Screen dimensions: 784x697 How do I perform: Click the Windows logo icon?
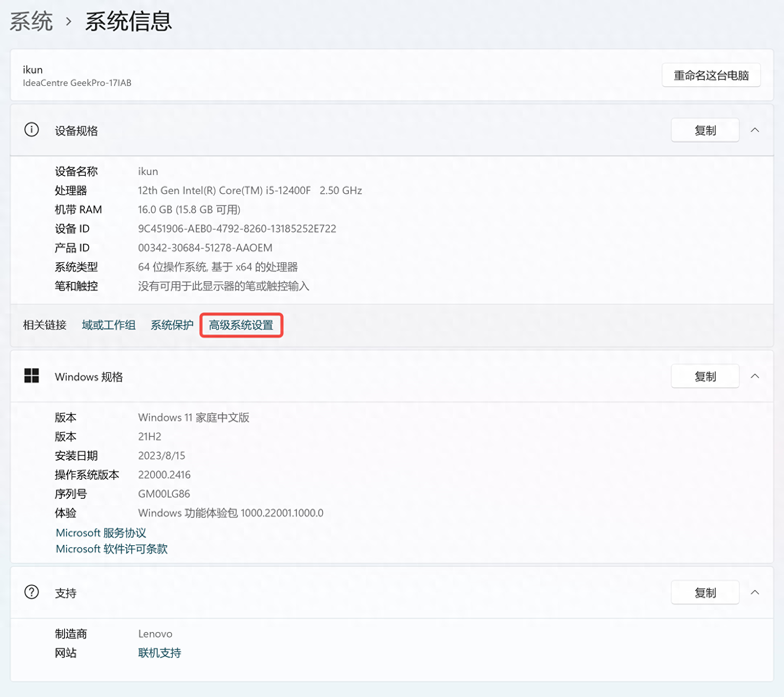pos(31,376)
